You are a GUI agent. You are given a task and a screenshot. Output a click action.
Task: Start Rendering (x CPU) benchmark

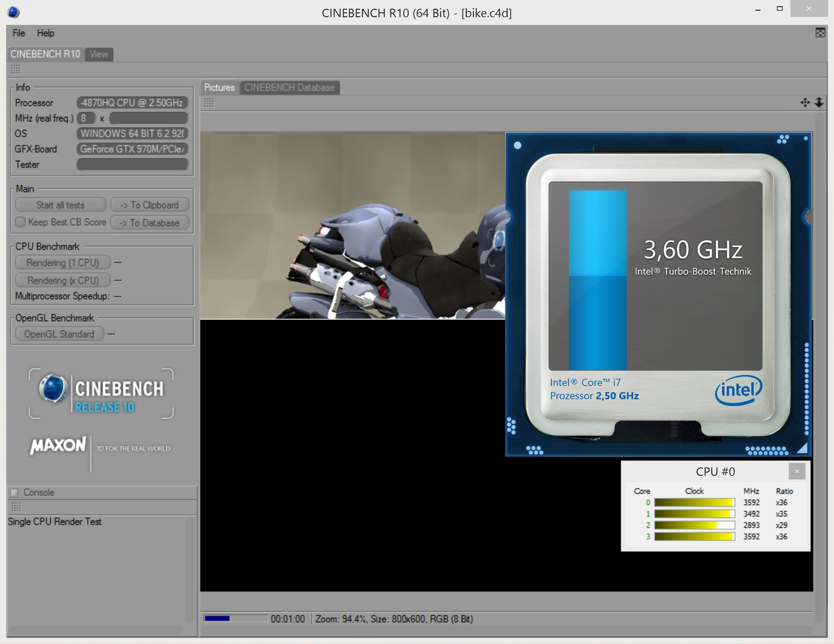(63, 280)
